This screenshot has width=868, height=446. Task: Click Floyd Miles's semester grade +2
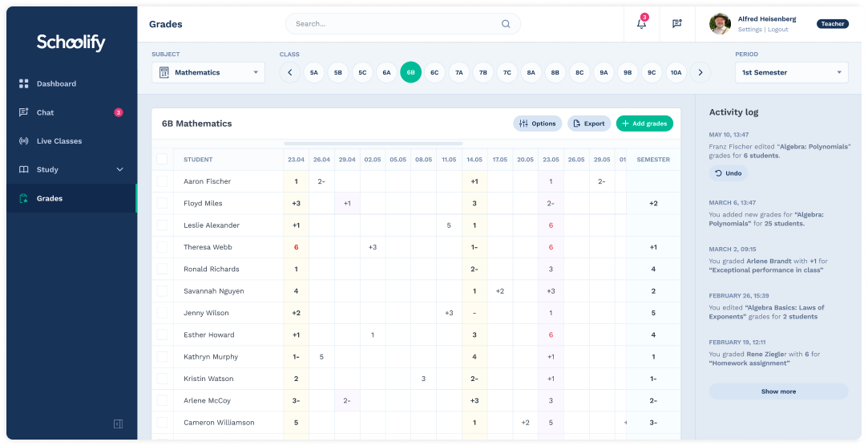click(x=653, y=203)
